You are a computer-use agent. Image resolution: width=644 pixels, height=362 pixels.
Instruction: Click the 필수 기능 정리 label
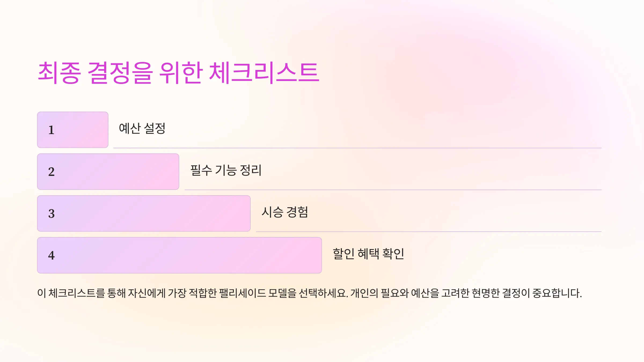pyautogui.click(x=226, y=170)
